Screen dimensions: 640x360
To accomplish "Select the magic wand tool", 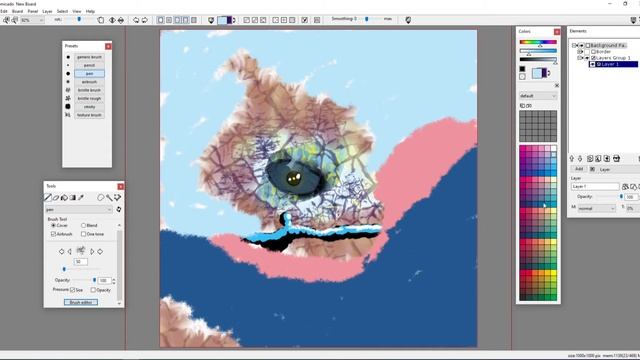I will pyautogui.click(x=109, y=198).
